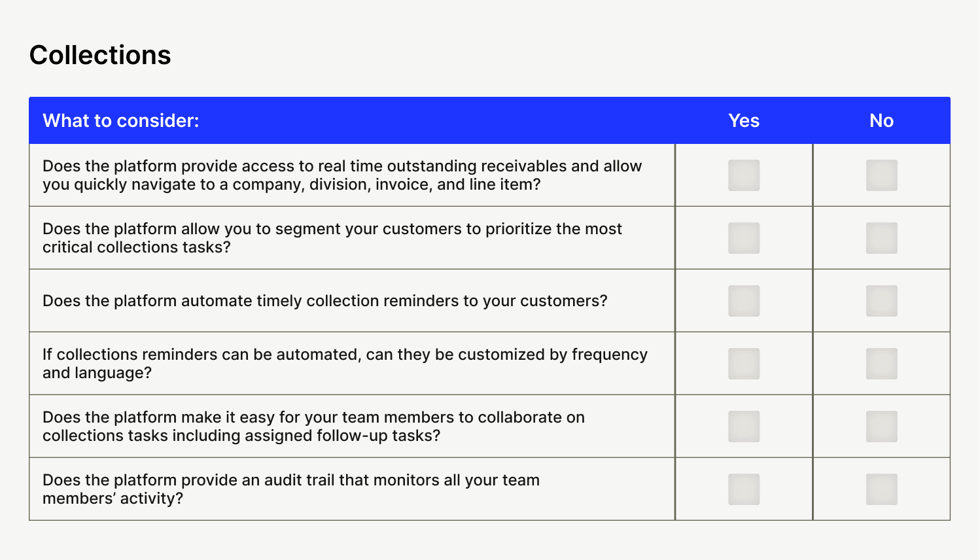Click the 'What to consider:' header
The image size is (980, 560).
[x=121, y=120]
